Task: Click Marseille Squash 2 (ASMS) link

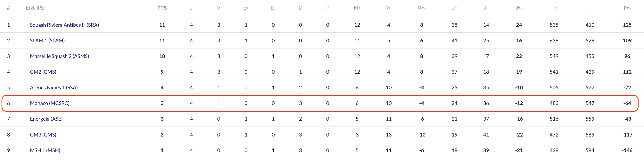Action: coord(59,56)
